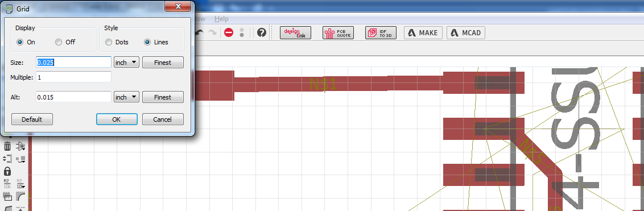Open the PCB Quote tool
The height and width of the screenshot is (211, 644).
338,33
